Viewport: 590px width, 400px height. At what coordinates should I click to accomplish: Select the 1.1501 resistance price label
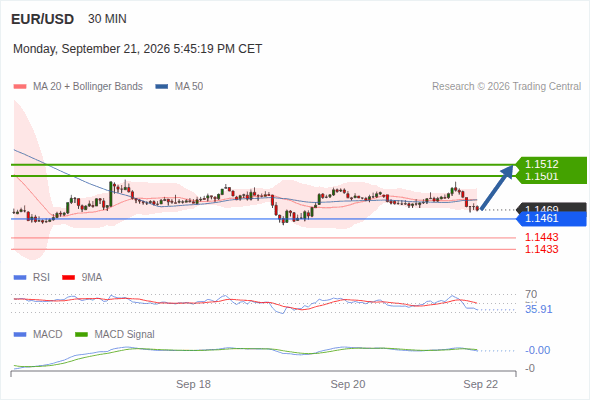541,176
